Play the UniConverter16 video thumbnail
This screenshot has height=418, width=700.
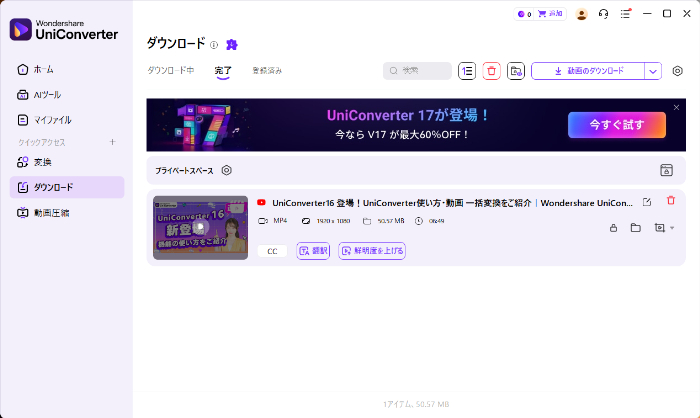pos(200,228)
